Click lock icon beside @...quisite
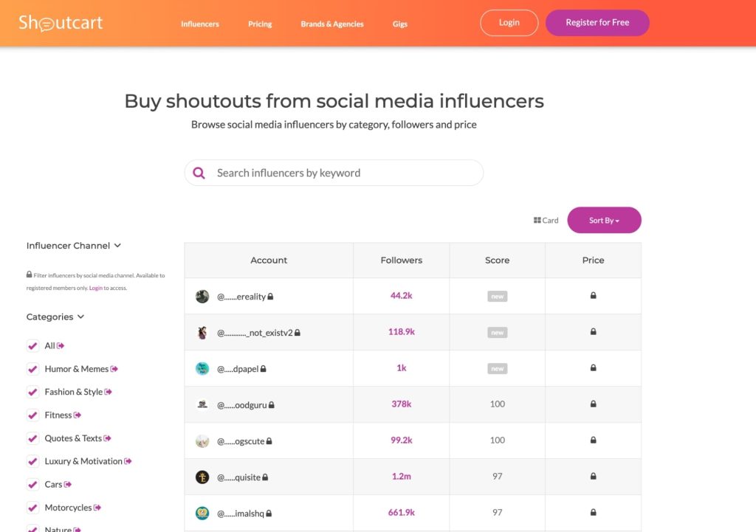Screen dimensions: 756x532 [x=266, y=477]
